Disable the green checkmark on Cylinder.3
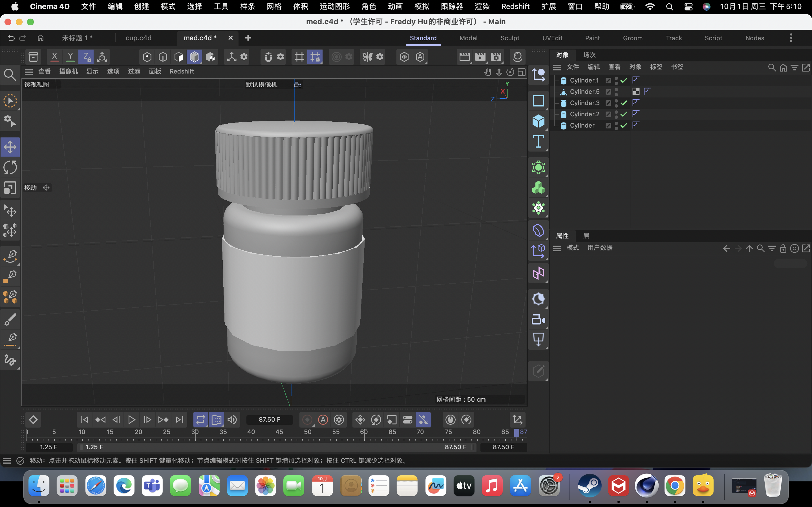812x507 pixels. 623,103
